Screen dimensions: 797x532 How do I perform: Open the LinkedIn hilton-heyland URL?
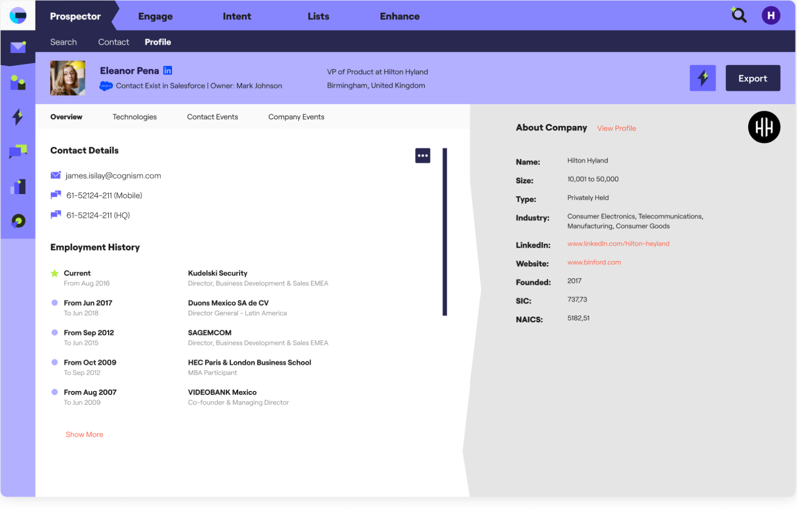pos(618,244)
